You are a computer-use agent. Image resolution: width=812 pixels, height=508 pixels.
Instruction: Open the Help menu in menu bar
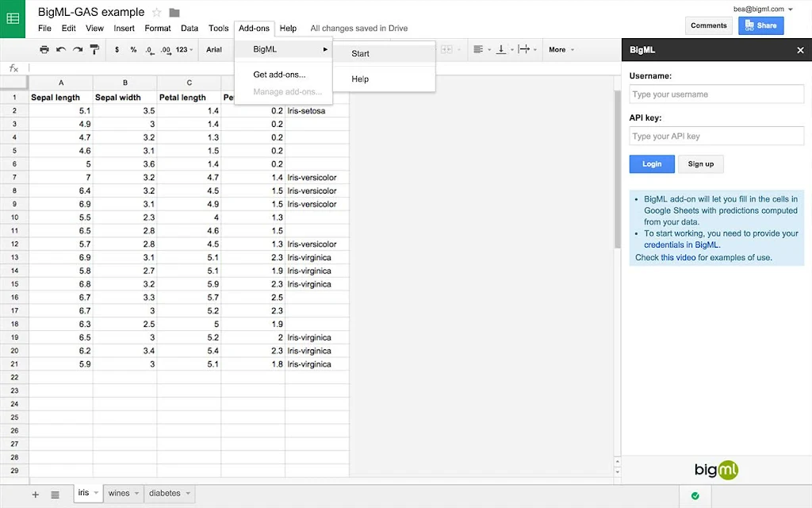pos(288,28)
